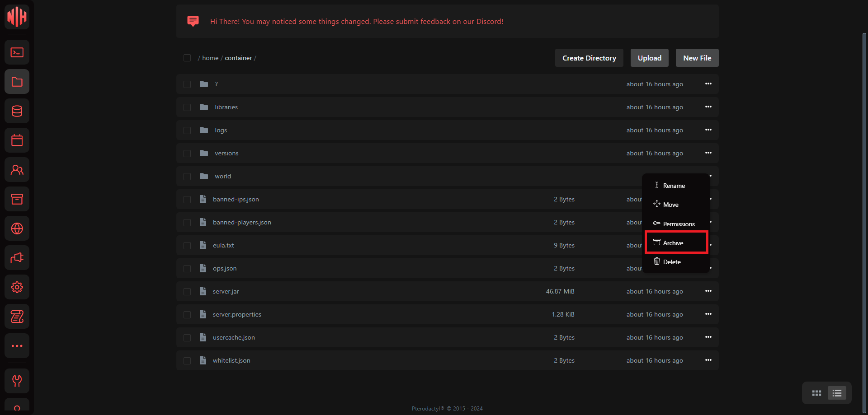The image size is (868, 415).
Task: Expand the options menu for whitelist.json
Action: coord(708,360)
